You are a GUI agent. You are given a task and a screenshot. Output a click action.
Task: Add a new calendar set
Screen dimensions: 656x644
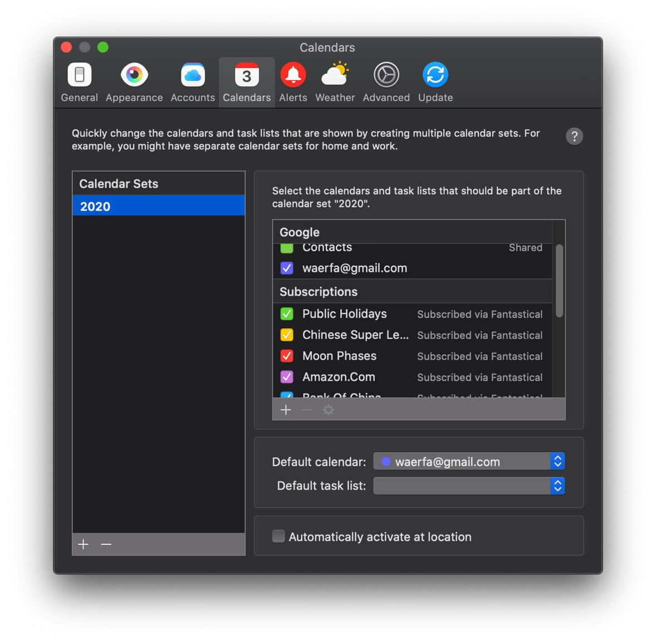click(84, 544)
